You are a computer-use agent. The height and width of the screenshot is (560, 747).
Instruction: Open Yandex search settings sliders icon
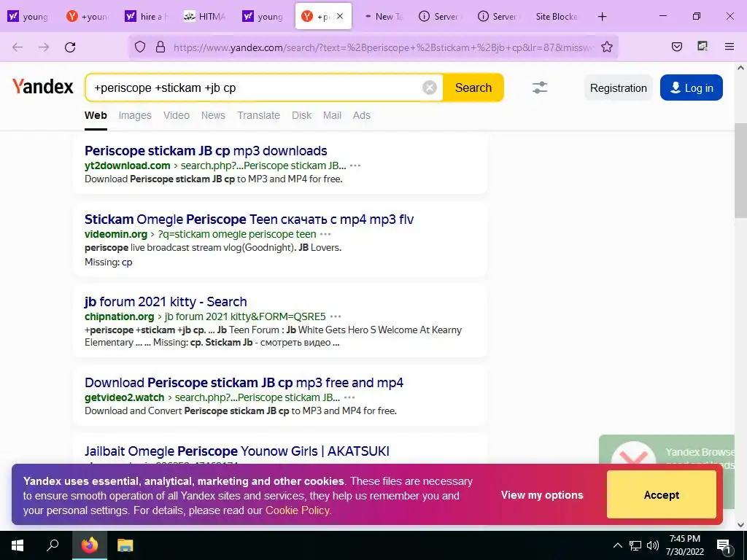540,87
